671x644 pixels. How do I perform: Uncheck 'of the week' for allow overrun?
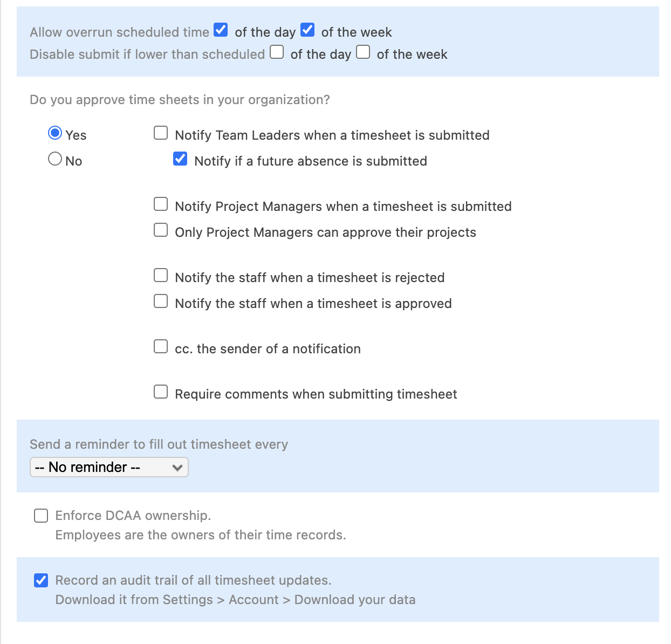click(x=307, y=30)
